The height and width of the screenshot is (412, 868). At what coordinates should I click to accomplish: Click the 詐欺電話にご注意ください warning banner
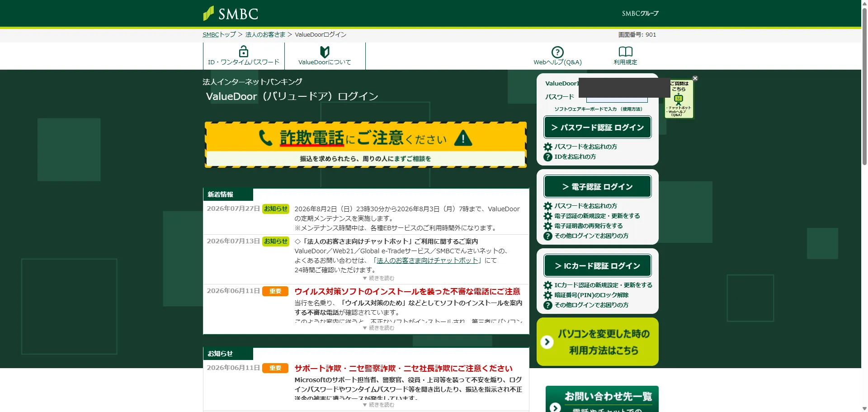pos(365,145)
